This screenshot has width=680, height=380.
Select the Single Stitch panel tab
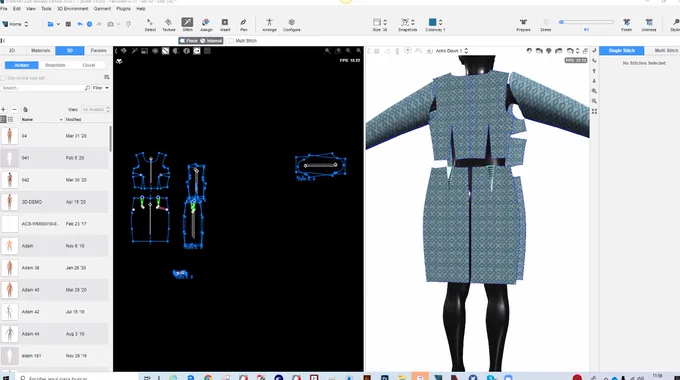621,51
